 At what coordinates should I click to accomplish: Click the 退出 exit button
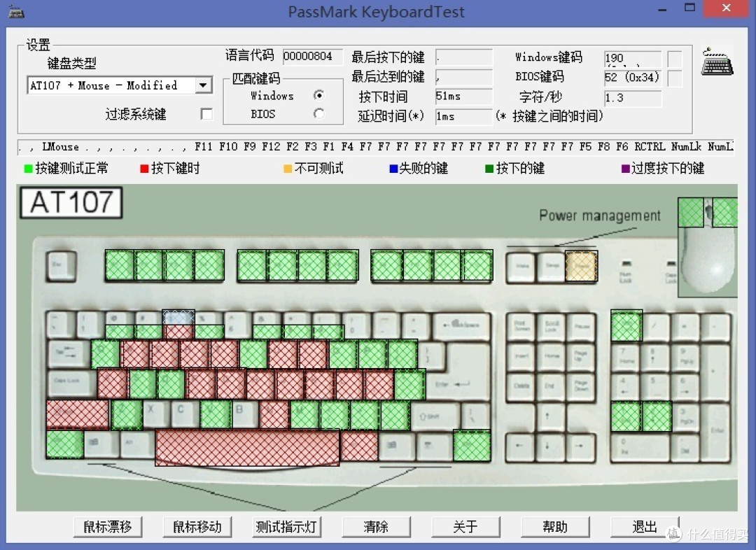pyautogui.click(x=645, y=527)
